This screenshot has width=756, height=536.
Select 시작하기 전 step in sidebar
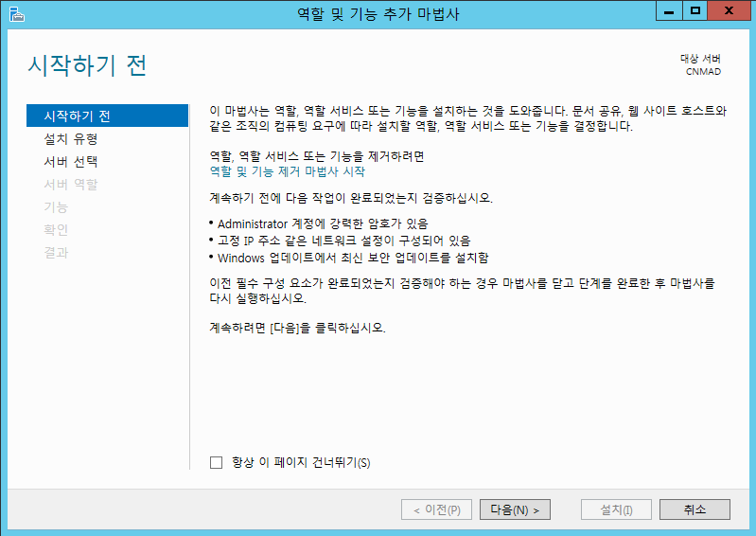(x=107, y=116)
